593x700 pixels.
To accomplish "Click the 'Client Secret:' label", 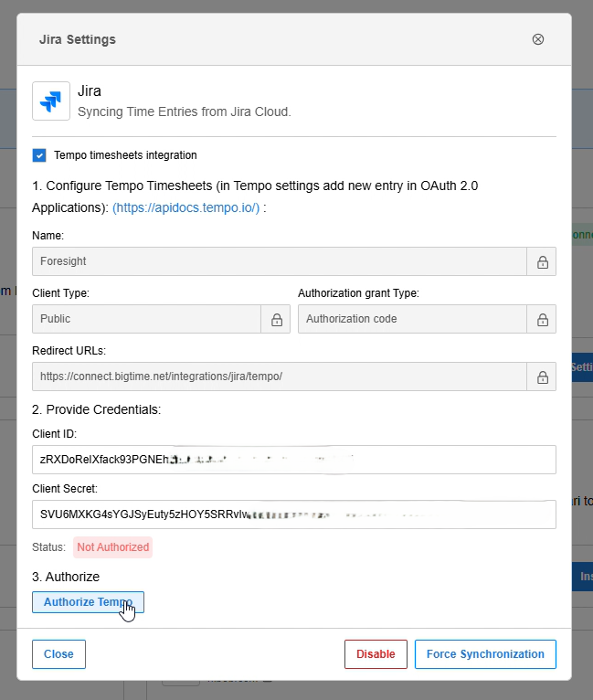I will (x=65, y=489).
